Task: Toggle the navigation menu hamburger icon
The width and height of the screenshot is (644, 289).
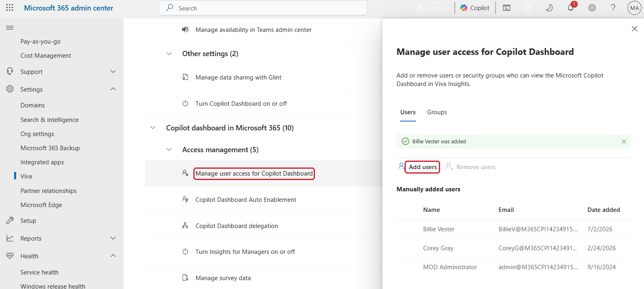Action: (10, 27)
